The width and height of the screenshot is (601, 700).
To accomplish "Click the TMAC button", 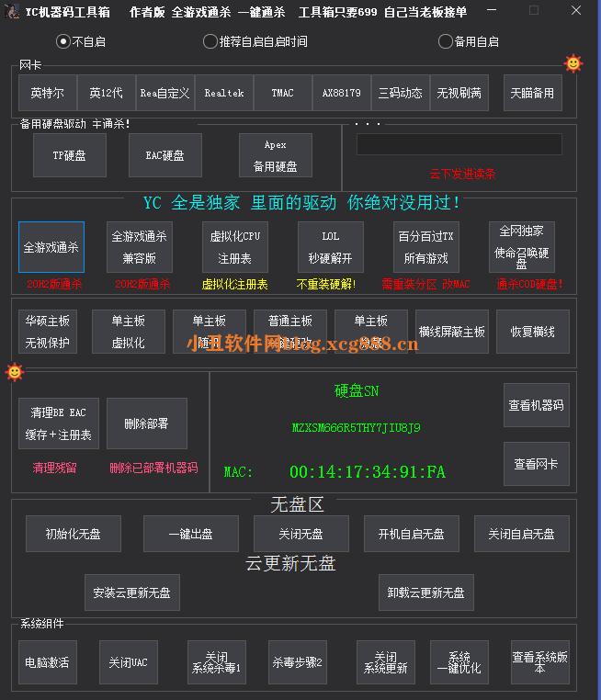I will point(283,93).
